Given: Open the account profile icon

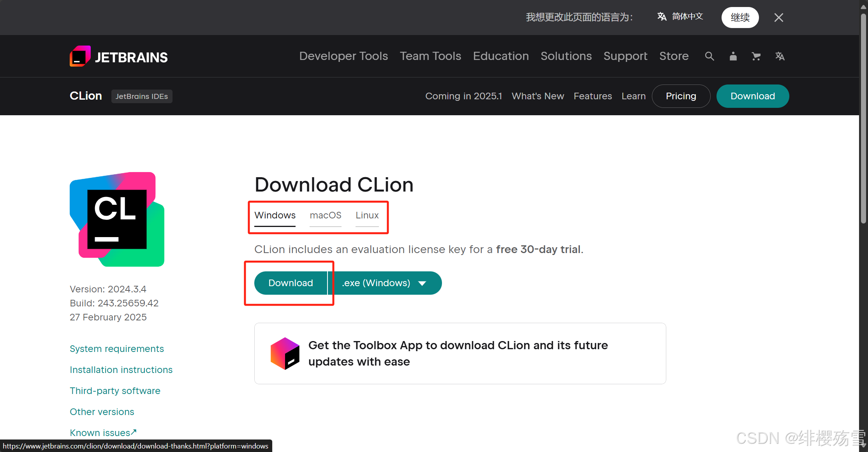Looking at the screenshot, I should click(x=733, y=56).
